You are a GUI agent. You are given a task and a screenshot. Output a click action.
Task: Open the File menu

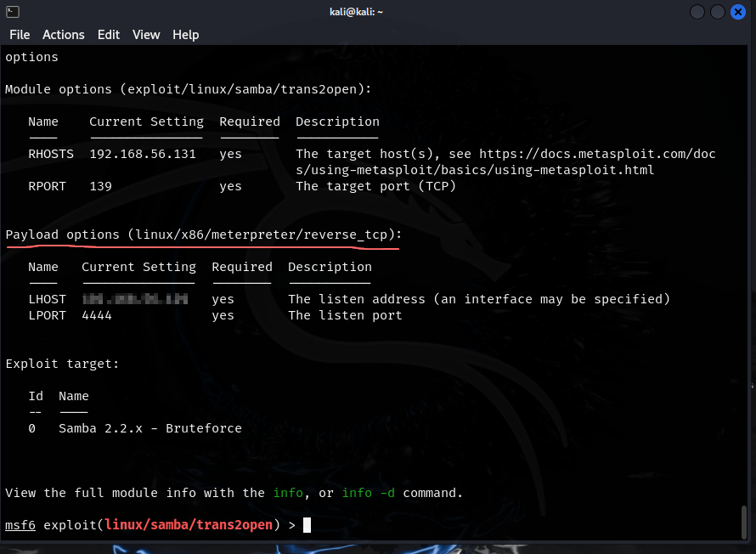pos(20,35)
